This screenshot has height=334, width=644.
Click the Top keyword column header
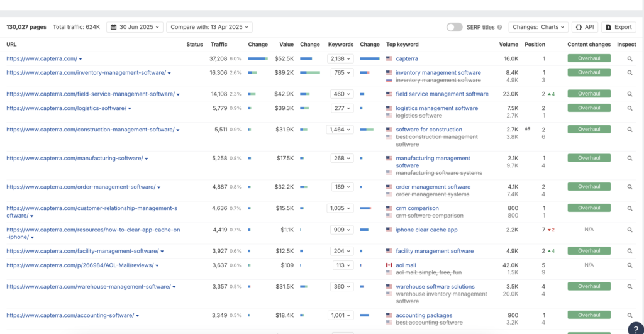coord(402,45)
